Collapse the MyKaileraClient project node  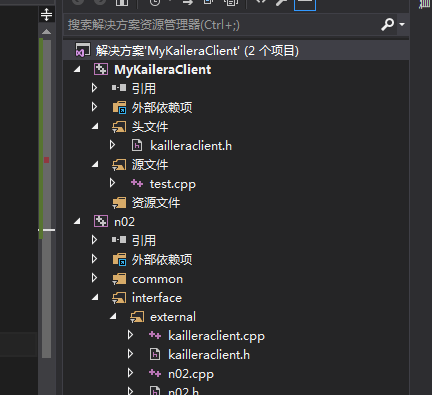coord(77,69)
